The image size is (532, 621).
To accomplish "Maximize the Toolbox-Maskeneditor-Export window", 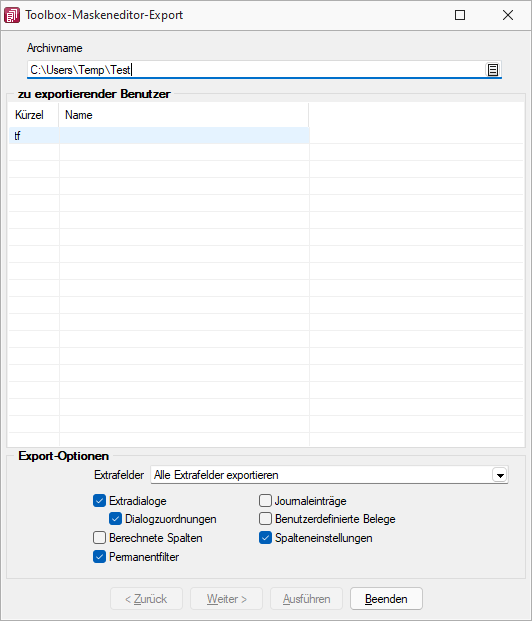I will 460,15.
